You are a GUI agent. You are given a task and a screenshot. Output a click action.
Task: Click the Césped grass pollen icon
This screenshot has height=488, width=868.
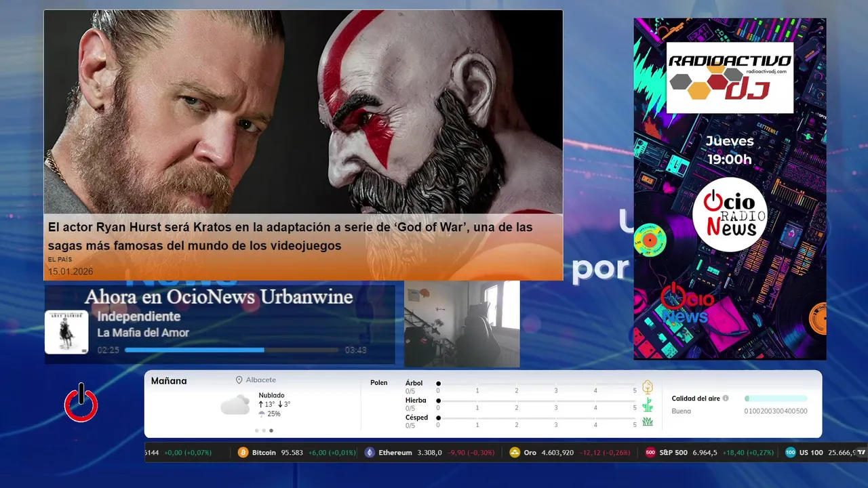(648, 422)
